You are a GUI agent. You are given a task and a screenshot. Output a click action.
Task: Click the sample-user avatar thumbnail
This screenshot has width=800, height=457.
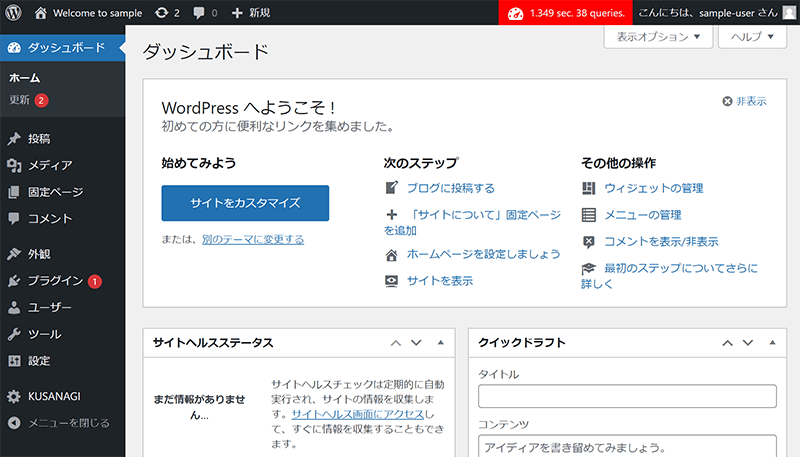tap(790, 14)
